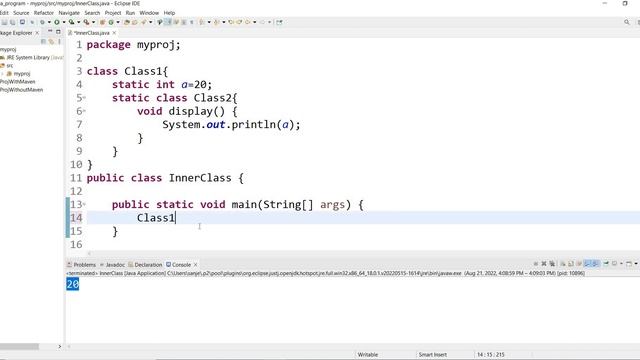Close the InnerClass.java editor tab
This screenshot has width=640, height=360.
coord(114,33)
